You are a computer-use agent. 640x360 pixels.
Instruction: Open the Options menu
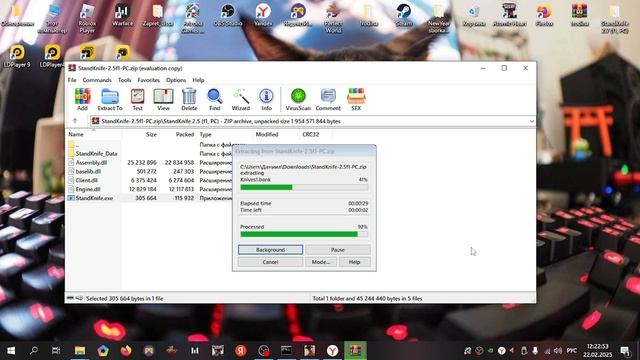pos(176,80)
